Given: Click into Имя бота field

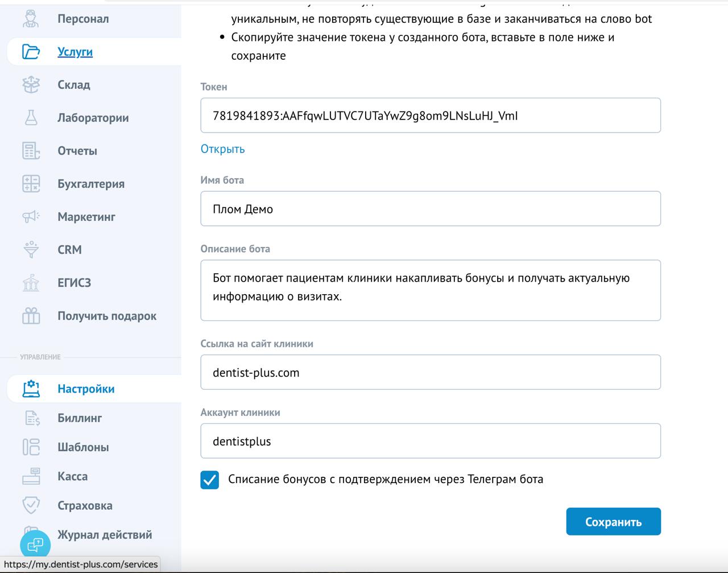Looking at the screenshot, I should pyautogui.click(x=431, y=209).
